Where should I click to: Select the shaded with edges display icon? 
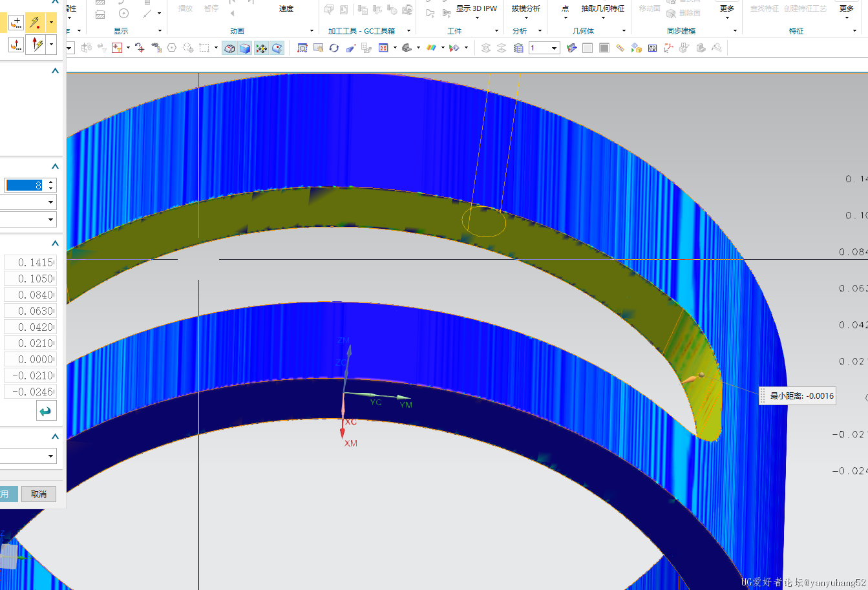pyautogui.click(x=245, y=48)
